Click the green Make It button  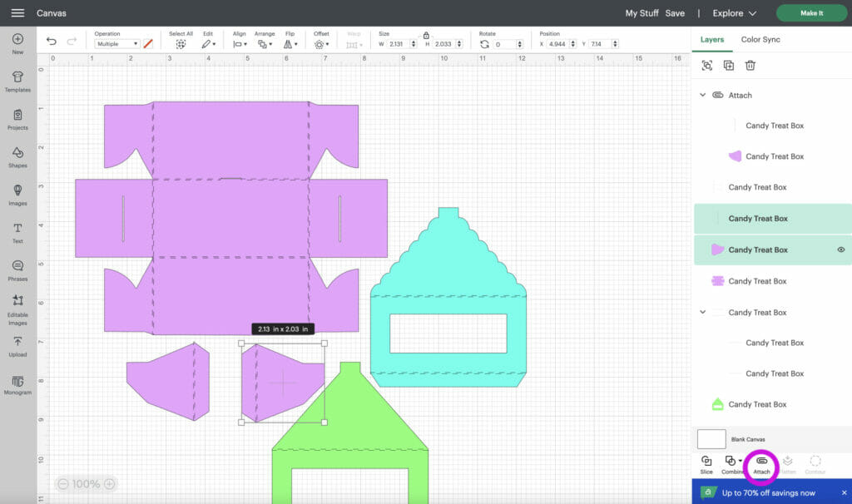coord(811,13)
